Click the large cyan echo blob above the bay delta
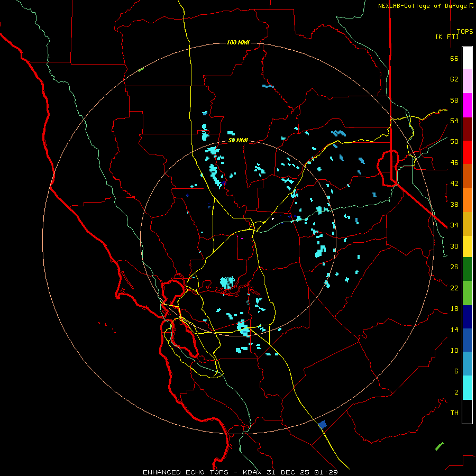Viewport: 476px width, 476px height. [x=227, y=282]
